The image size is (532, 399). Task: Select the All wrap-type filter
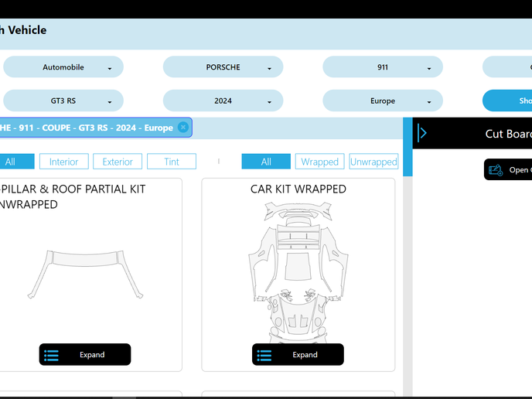point(266,162)
